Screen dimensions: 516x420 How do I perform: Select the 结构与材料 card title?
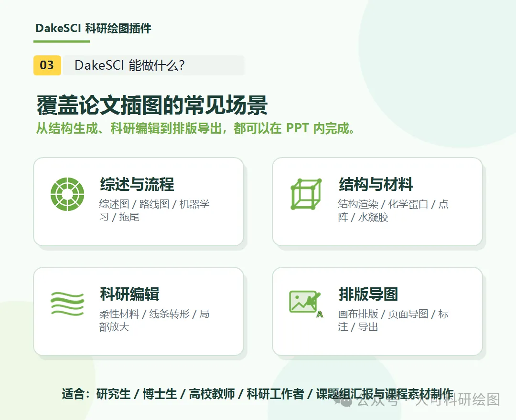point(376,184)
